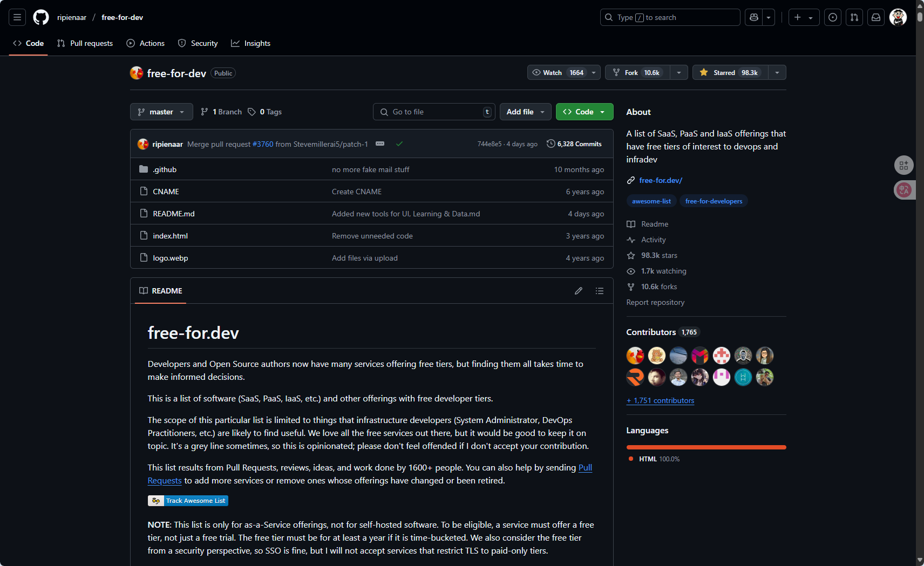
Task: Click the HTML language progress bar
Action: [706, 447]
